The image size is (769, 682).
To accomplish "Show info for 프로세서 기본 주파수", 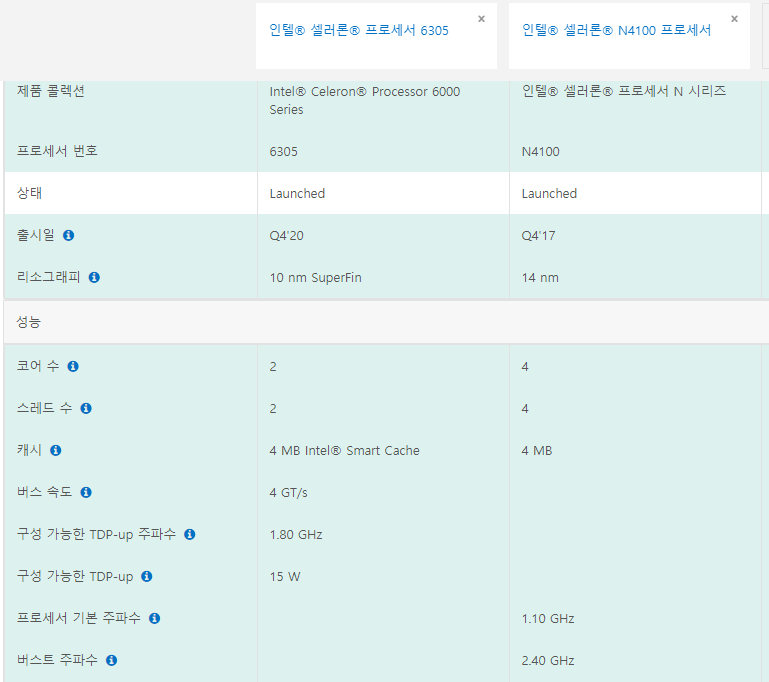I will (154, 618).
